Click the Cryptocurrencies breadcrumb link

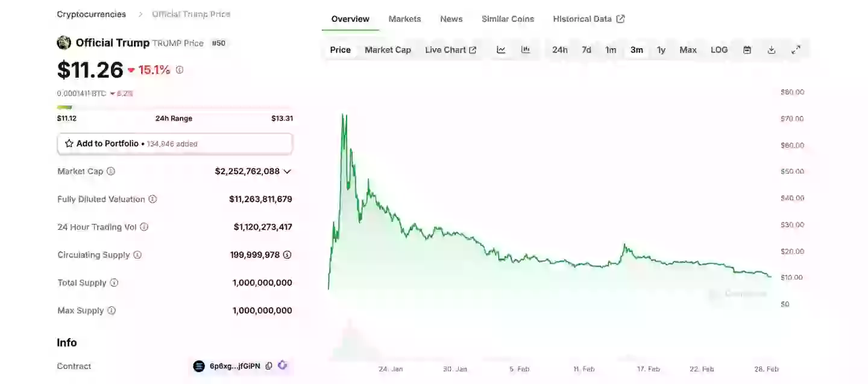tap(91, 14)
